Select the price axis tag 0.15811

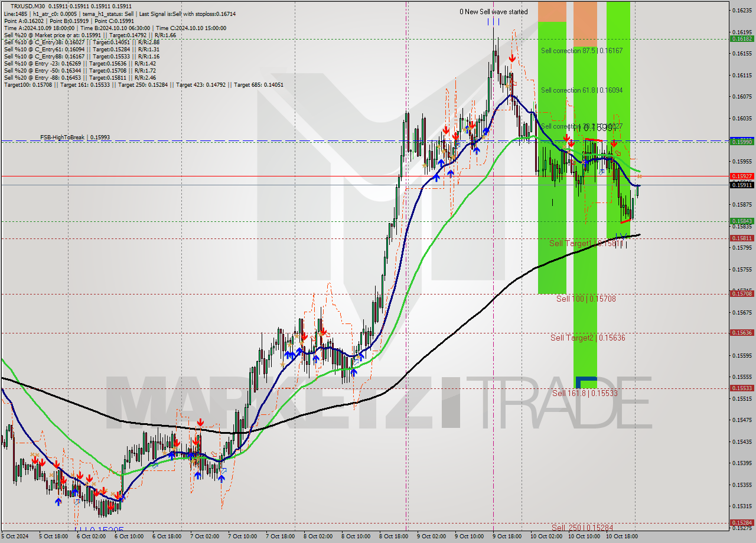742,238
